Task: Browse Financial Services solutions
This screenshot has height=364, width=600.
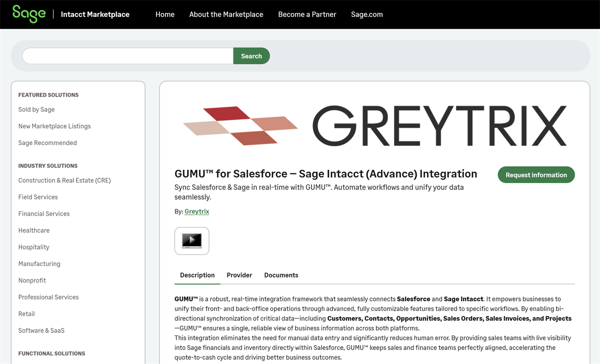Action: coord(44,213)
